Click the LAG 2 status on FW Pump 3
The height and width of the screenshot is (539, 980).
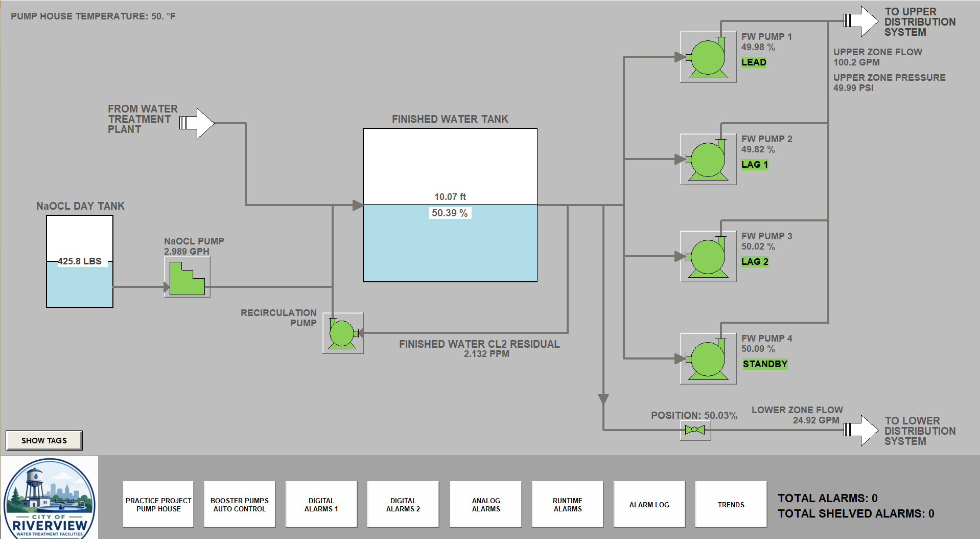pyautogui.click(x=755, y=262)
